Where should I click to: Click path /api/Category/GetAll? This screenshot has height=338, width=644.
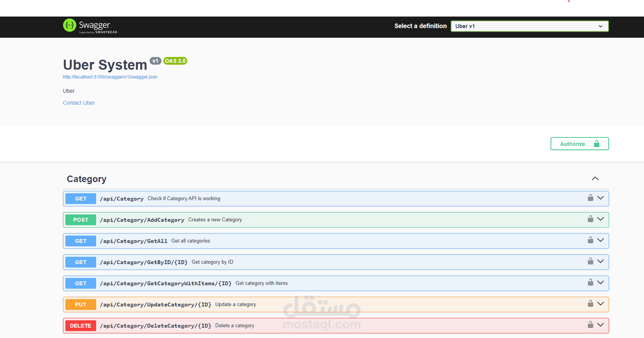click(134, 241)
